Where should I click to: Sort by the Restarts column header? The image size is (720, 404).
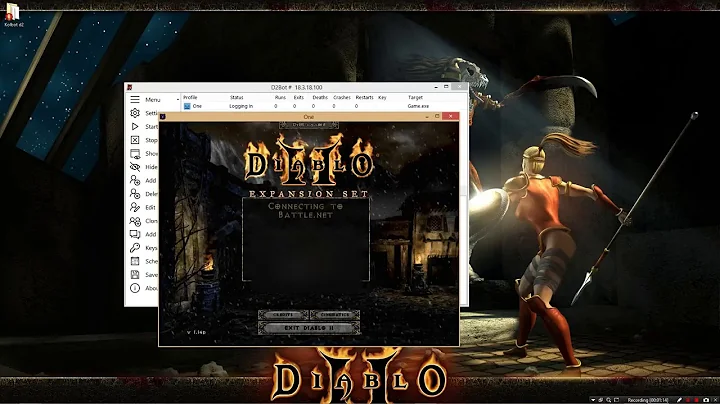point(364,97)
